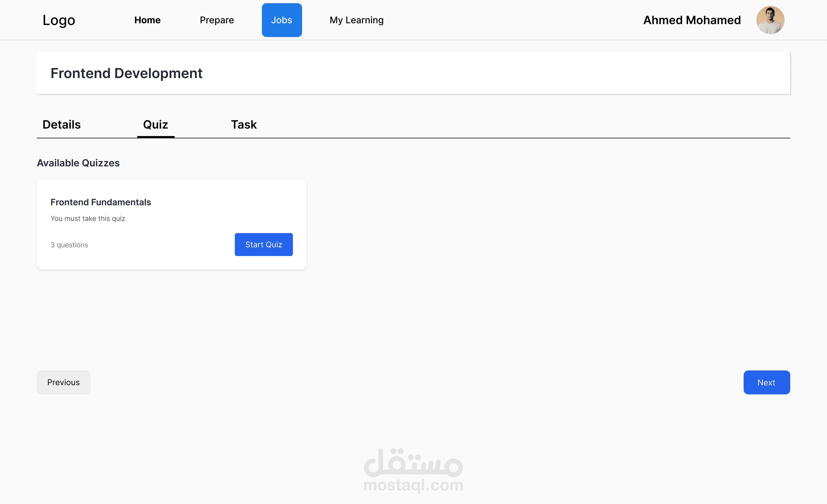
Task: Click the Available Quizzes heading
Action: pyautogui.click(x=78, y=163)
